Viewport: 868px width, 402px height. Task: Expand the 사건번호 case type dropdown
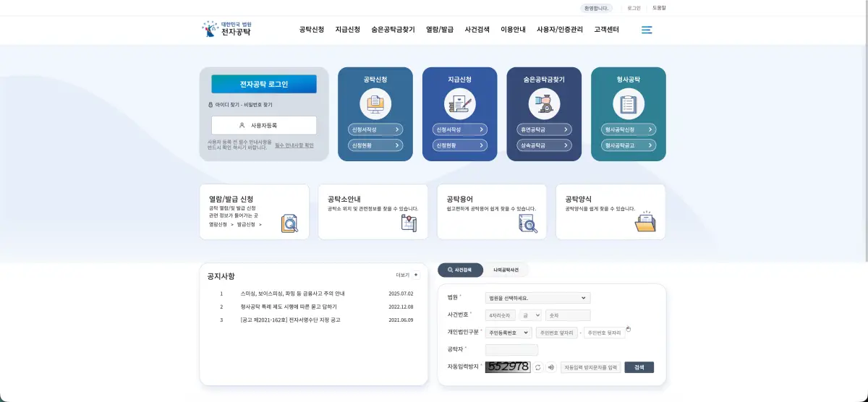tap(530, 315)
